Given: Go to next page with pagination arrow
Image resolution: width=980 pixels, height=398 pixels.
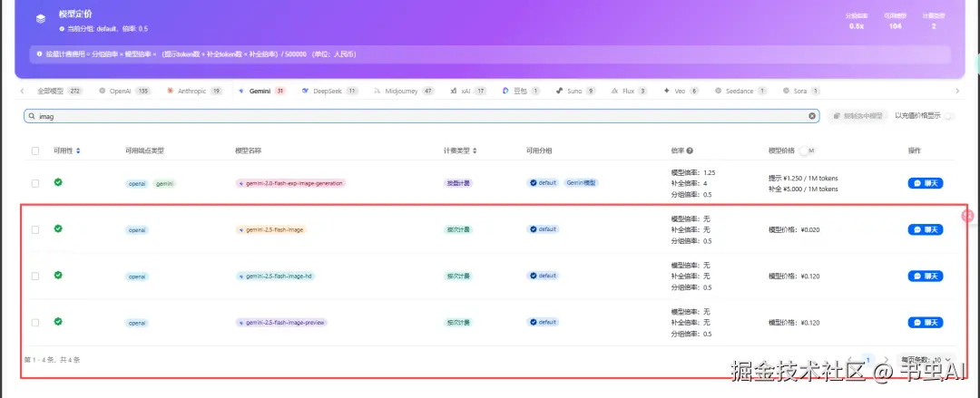Looking at the screenshot, I should pos(886,360).
